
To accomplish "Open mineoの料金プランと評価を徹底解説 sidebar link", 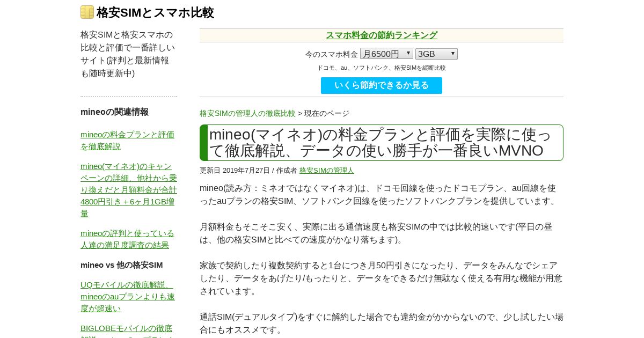I will click(128, 140).
